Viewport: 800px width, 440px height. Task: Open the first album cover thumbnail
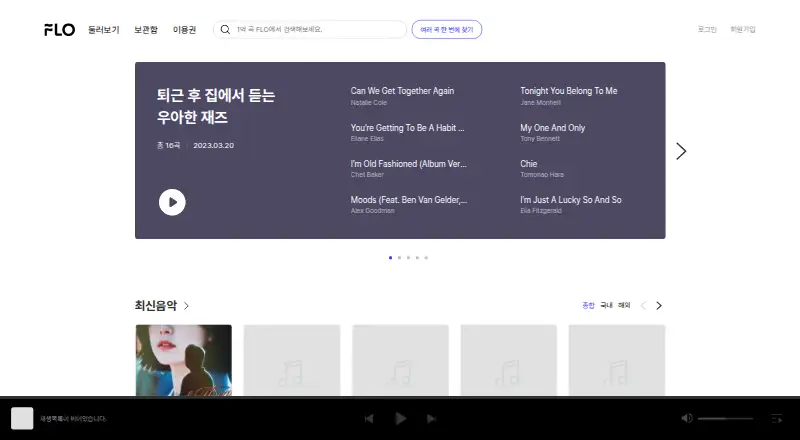(184, 360)
